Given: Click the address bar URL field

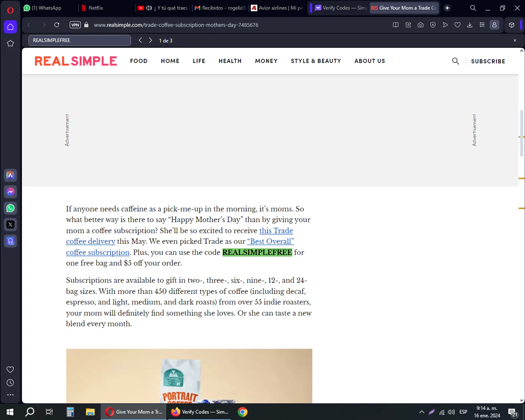Looking at the screenshot, I should [176, 25].
